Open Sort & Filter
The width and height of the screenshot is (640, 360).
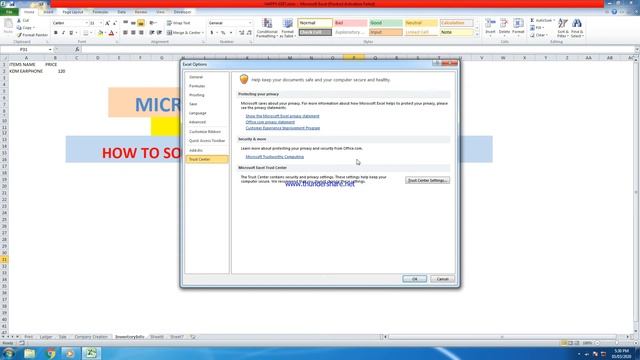tap(562, 28)
